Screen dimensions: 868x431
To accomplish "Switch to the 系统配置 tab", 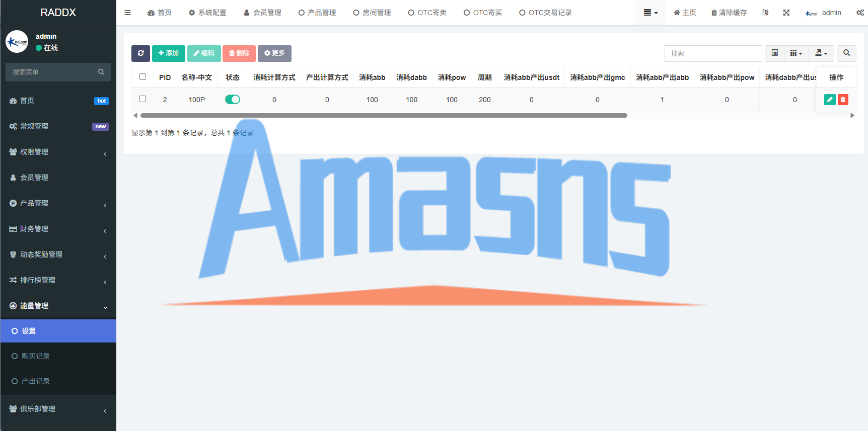I will pyautogui.click(x=207, y=13).
